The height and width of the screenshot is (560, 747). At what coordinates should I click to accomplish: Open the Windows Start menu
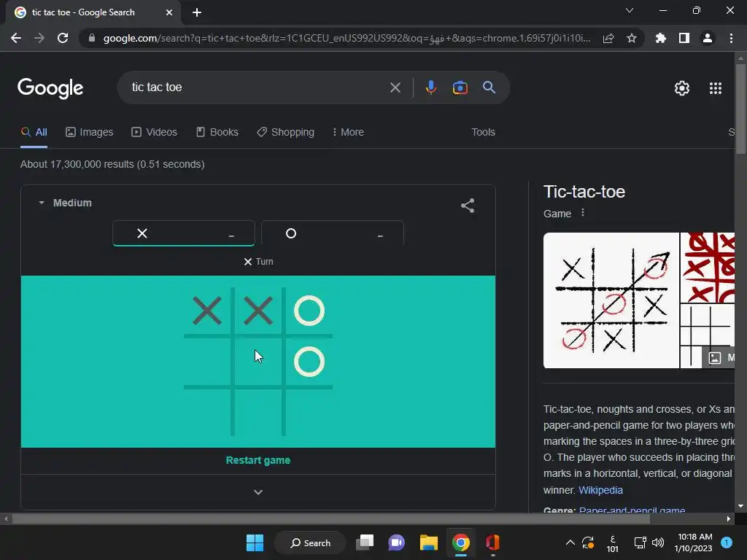point(255,542)
